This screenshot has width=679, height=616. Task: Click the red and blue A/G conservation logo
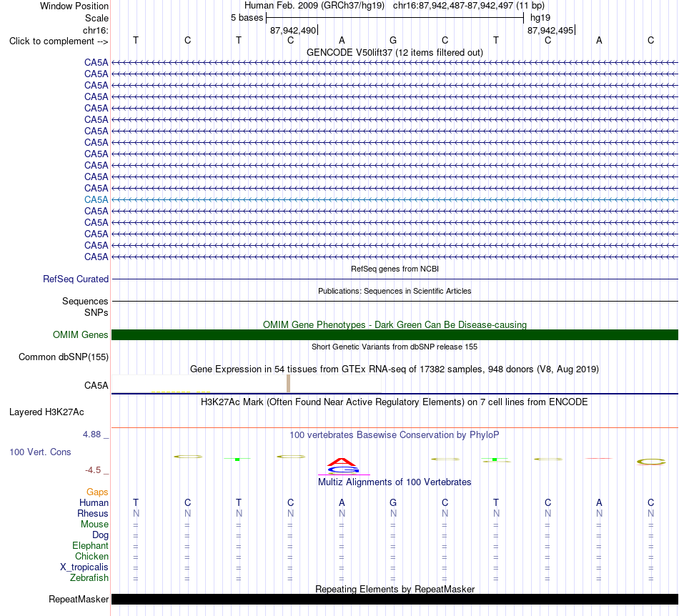pos(342,466)
